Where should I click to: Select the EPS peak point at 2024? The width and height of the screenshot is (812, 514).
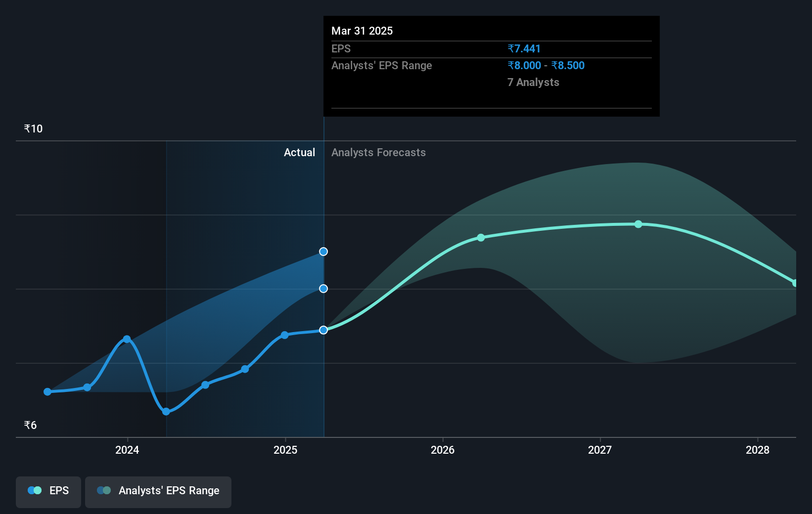(127, 339)
